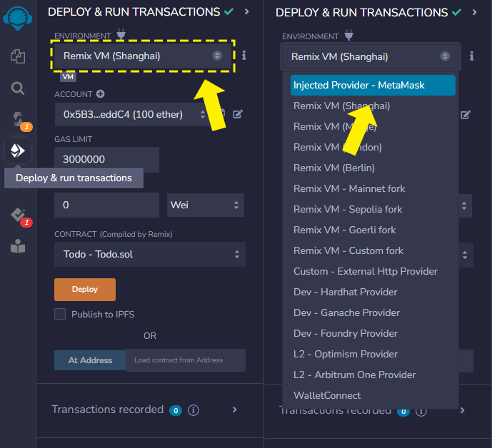Click the Gas Limit input field
Screen dimensions: 492x448
106,160
